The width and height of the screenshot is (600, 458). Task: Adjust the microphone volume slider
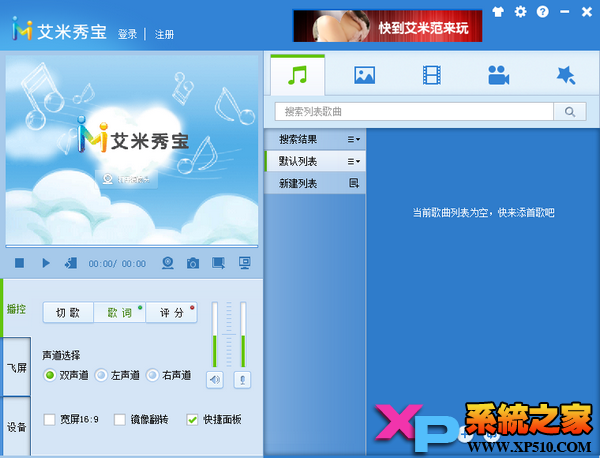click(x=243, y=335)
